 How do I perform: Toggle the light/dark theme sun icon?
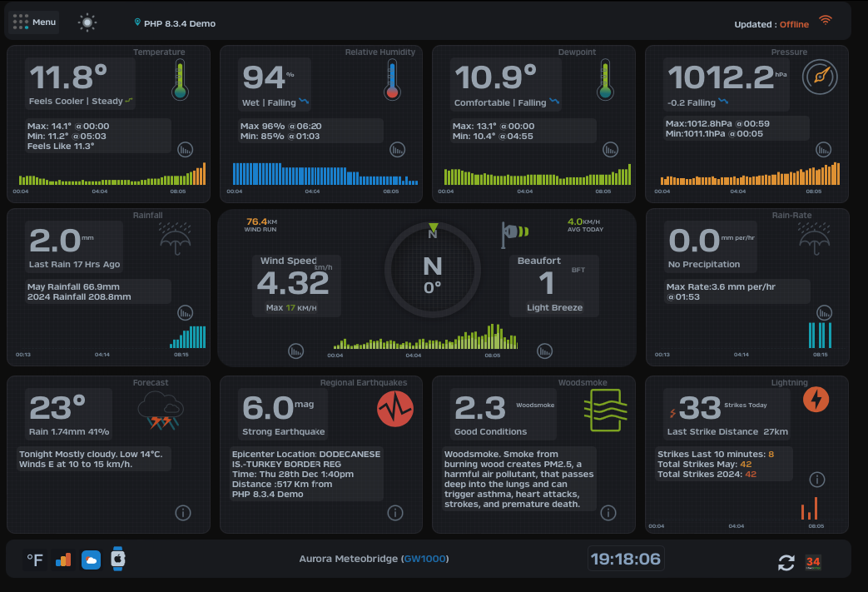click(87, 22)
